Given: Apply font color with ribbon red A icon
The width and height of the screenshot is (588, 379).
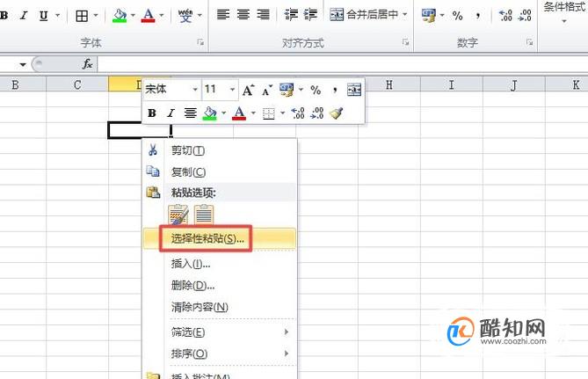Looking at the screenshot, I should click(149, 15).
